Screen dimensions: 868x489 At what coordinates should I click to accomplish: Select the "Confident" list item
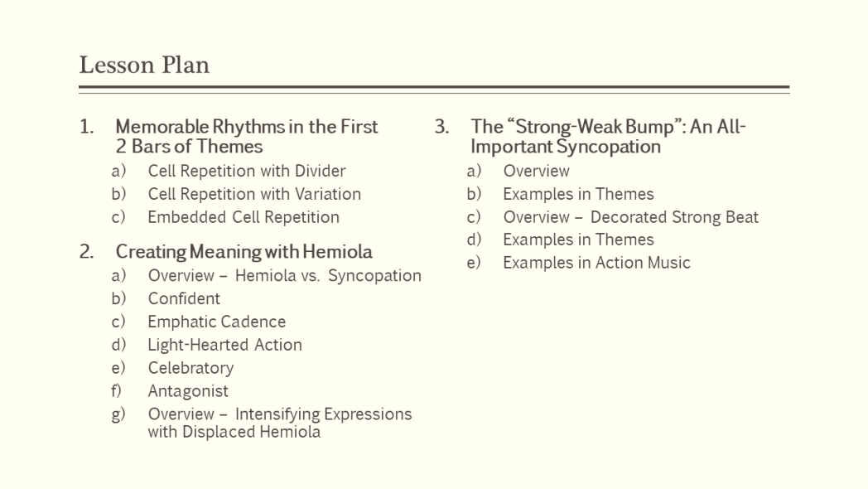click(x=184, y=299)
